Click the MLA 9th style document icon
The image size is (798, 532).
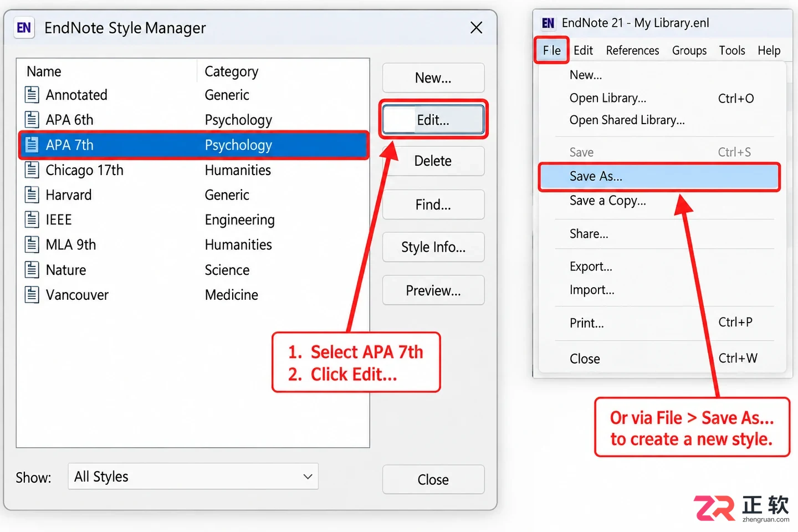tap(32, 244)
